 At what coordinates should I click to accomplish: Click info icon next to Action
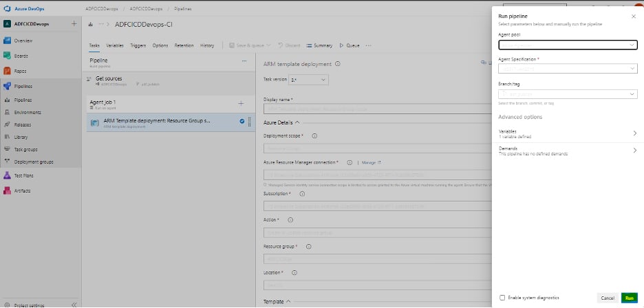pos(290,220)
